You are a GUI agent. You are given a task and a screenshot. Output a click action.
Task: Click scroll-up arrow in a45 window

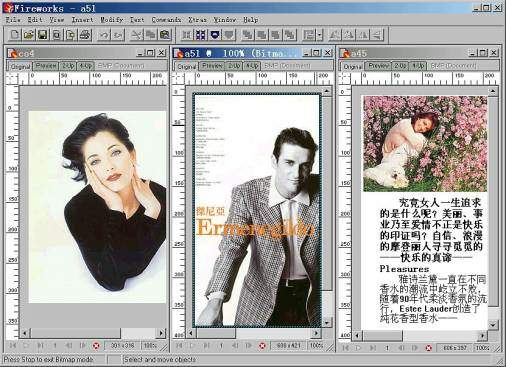pyautogui.click(x=492, y=91)
